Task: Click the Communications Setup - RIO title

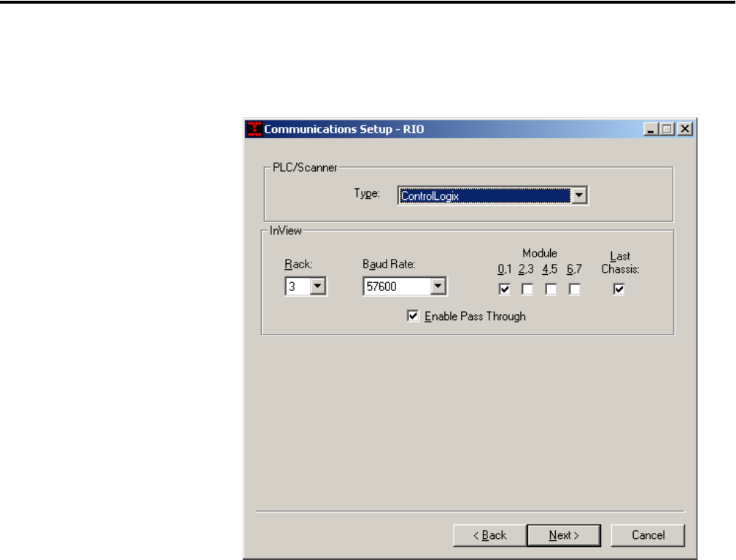Action: pyautogui.click(x=344, y=129)
